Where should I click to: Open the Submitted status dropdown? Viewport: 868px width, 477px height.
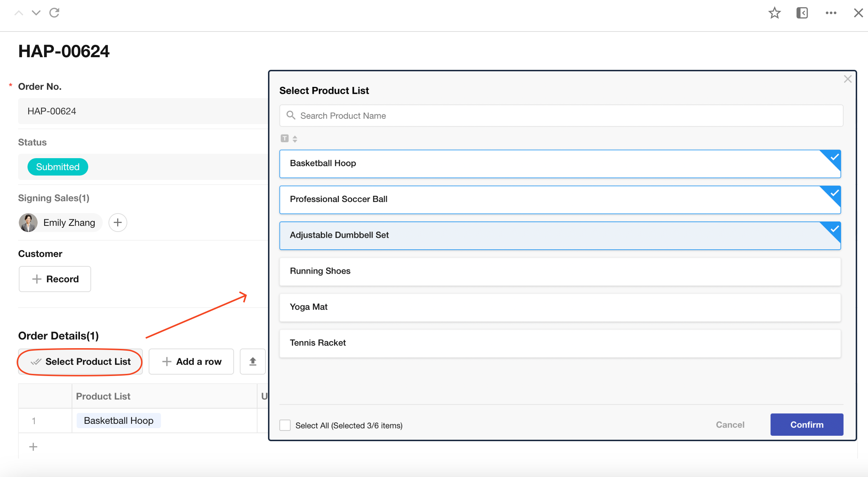[58, 167]
